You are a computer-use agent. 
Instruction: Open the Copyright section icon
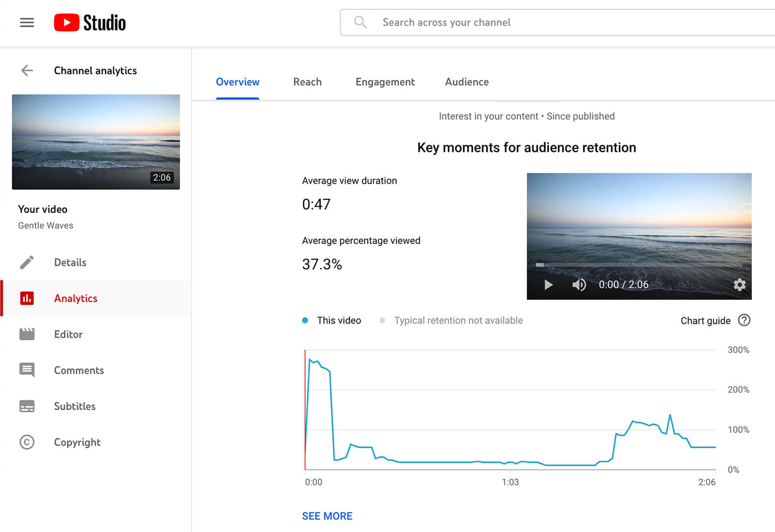click(28, 442)
